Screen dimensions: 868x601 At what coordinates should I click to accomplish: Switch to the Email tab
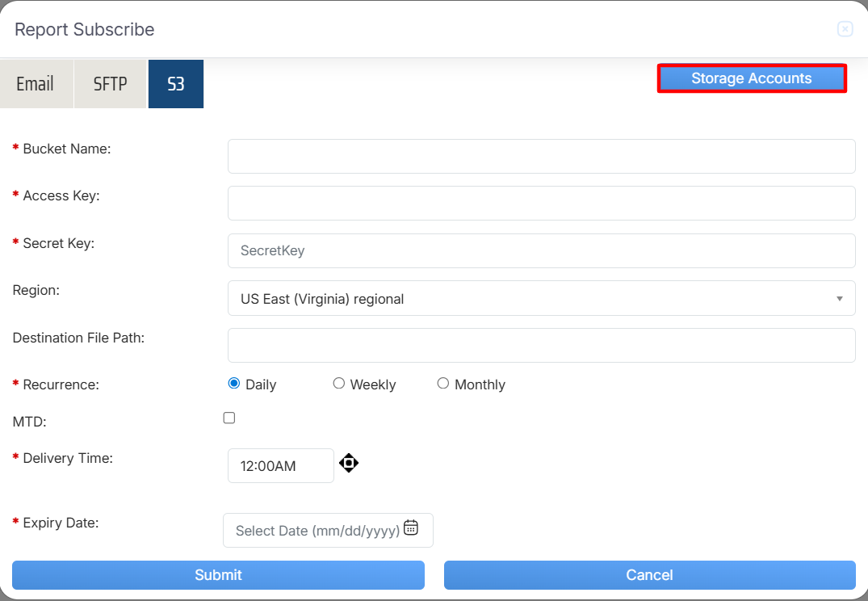coord(36,84)
